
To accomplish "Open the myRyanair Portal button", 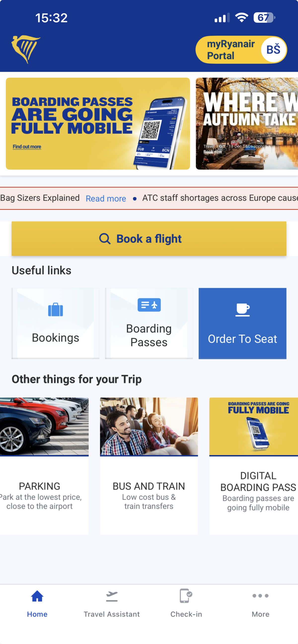I will pyautogui.click(x=230, y=50).
